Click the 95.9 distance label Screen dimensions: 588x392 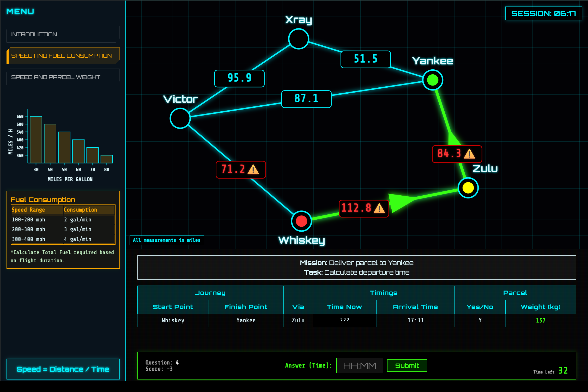tap(239, 78)
